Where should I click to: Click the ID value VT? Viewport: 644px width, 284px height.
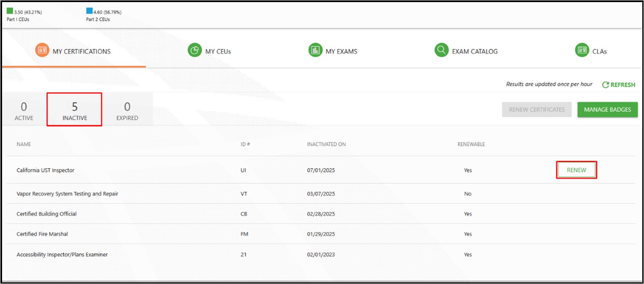click(244, 194)
